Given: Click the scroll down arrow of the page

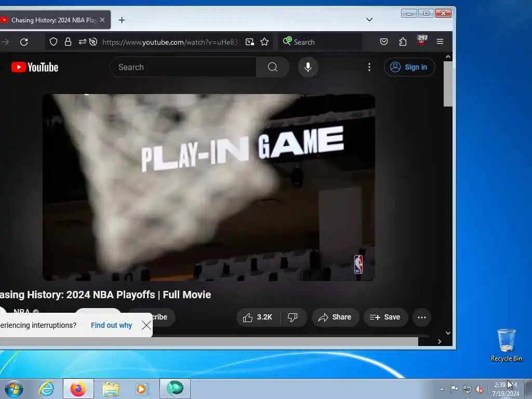Looking at the screenshot, I should pos(448,333).
